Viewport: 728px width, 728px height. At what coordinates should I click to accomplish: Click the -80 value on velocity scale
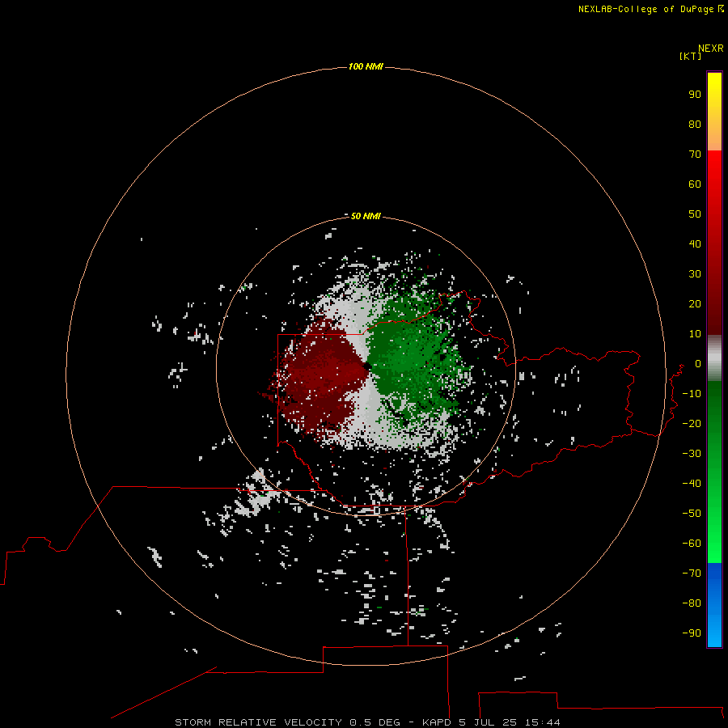pos(692,603)
